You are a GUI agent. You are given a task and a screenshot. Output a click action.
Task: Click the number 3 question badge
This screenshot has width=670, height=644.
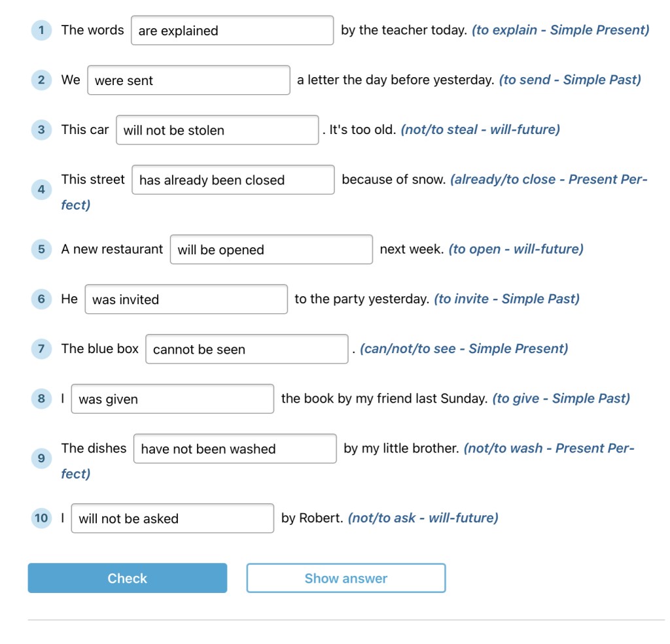(x=41, y=129)
